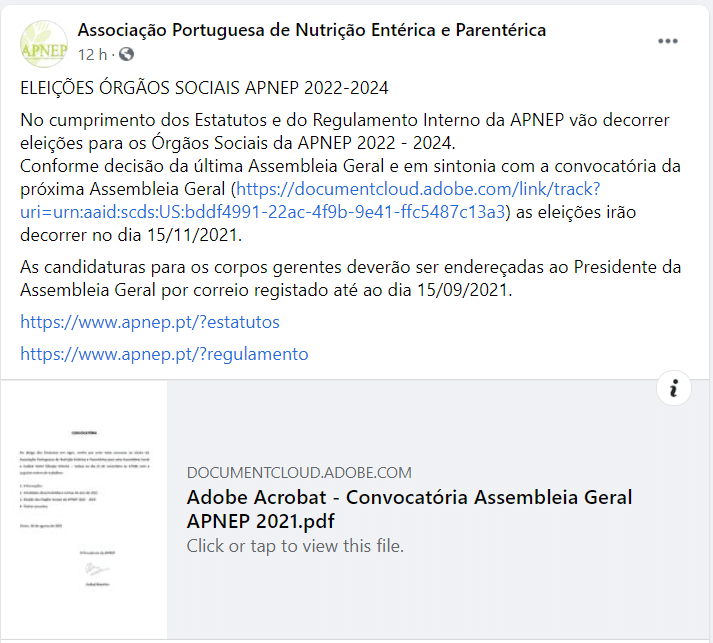The height and width of the screenshot is (643, 713).
Task: Click "Click or tap to view this file" text
Action: pos(295,546)
